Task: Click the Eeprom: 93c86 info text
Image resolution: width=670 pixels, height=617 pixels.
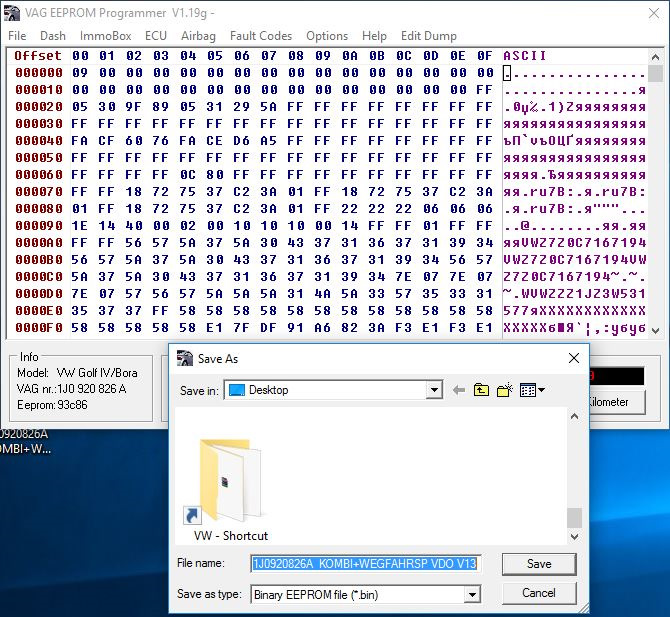Action: [52, 405]
